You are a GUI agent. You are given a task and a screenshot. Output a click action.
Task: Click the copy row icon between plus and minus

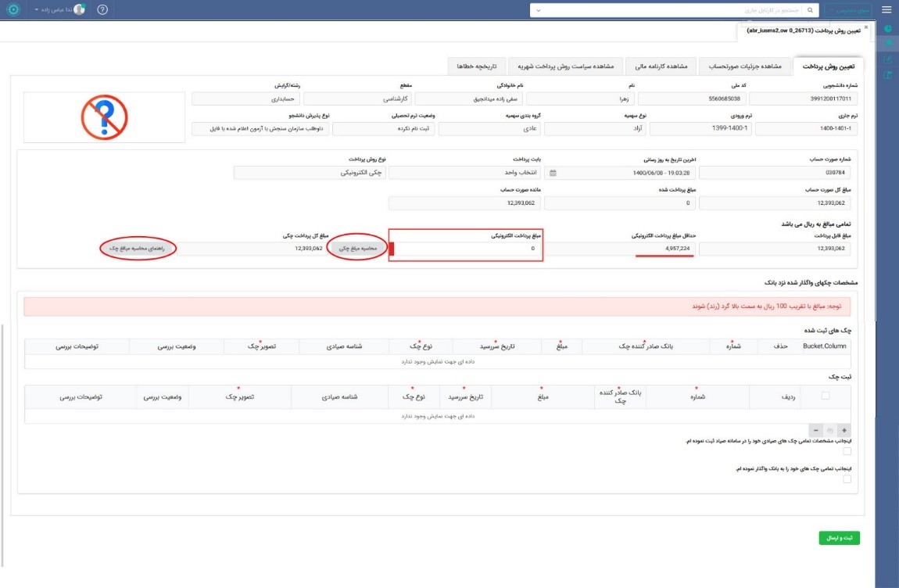829,430
